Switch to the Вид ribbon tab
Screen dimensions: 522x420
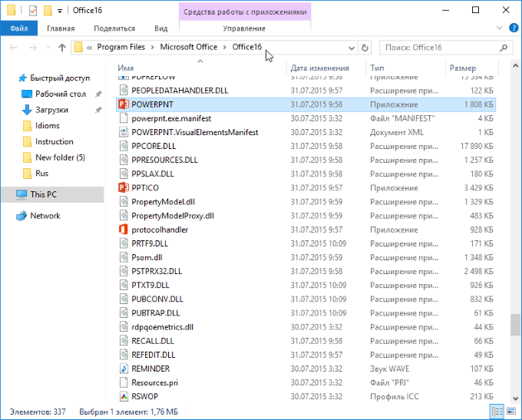coord(160,28)
